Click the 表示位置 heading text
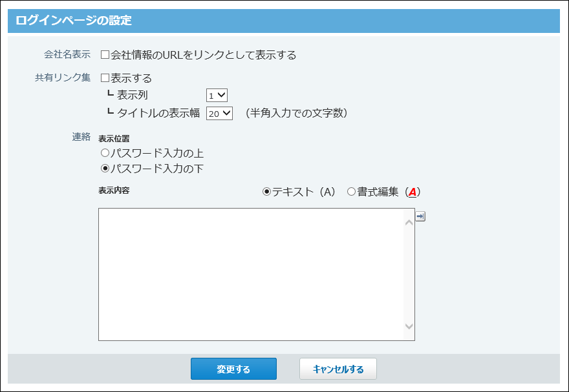Viewport: 569px width, 392px height. 114,139
